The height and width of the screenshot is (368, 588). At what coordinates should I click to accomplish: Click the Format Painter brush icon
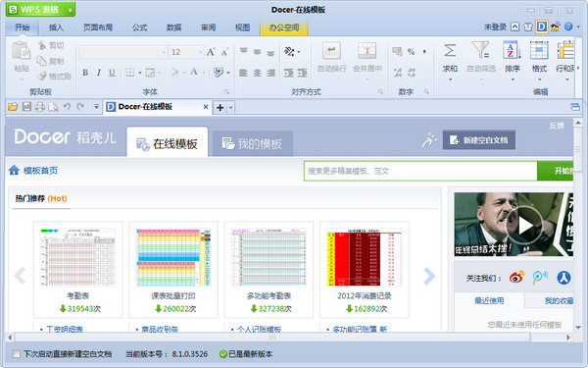(x=42, y=76)
